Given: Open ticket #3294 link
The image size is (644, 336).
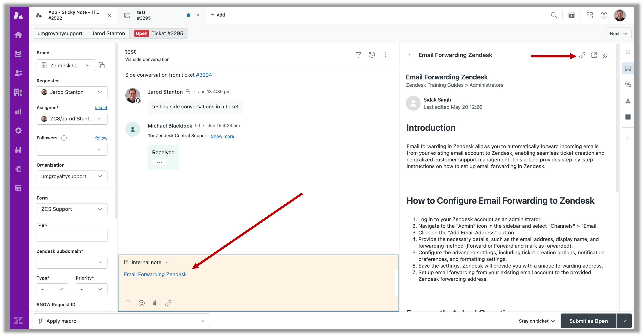Looking at the screenshot, I should pyautogui.click(x=204, y=75).
